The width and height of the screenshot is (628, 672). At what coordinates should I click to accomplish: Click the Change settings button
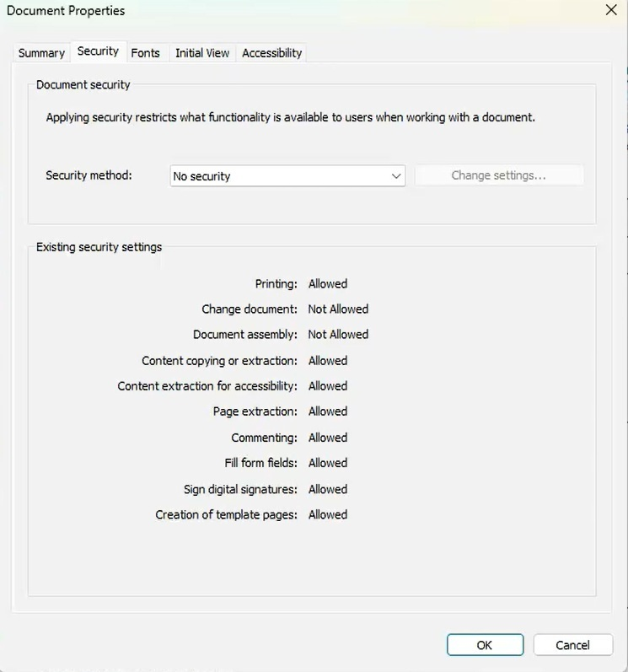(x=499, y=175)
